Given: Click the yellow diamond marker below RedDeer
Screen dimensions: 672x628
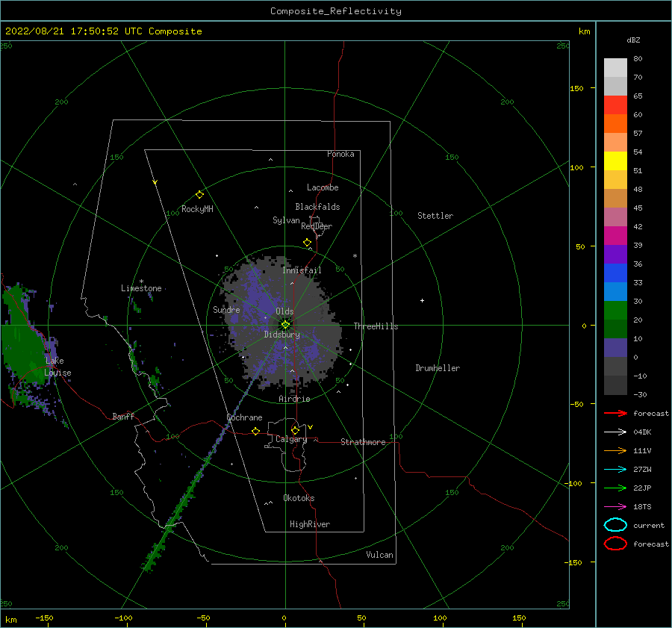Looking at the screenshot, I should [308, 243].
